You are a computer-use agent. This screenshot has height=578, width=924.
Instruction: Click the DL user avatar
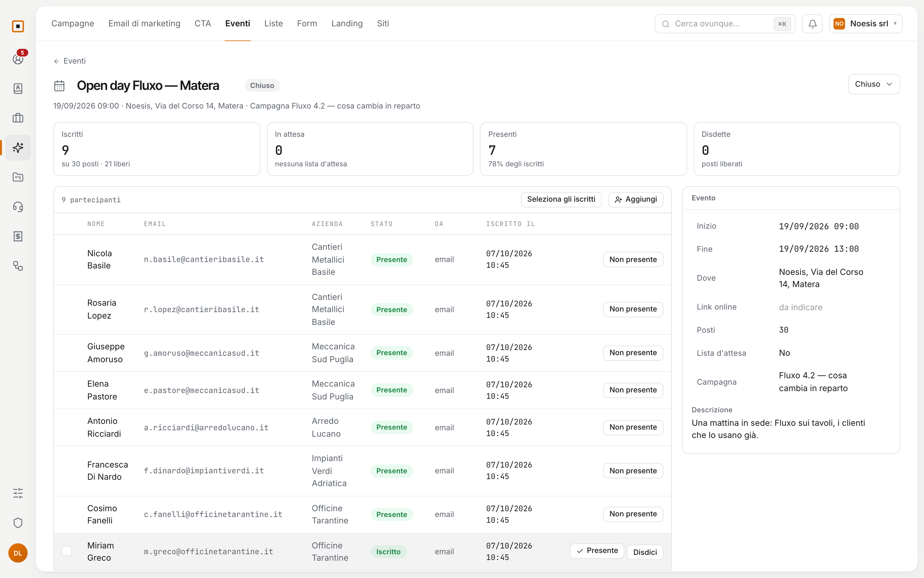click(x=18, y=553)
